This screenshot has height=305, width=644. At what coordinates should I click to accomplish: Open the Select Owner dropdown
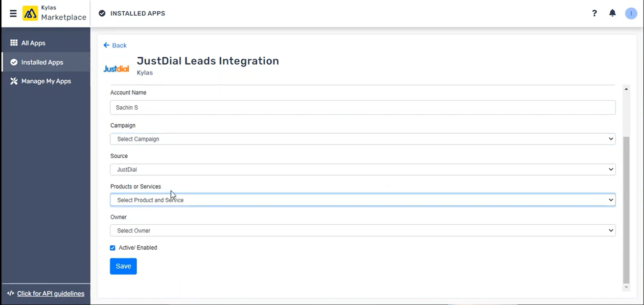pyautogui.click(x=363, y=231)
